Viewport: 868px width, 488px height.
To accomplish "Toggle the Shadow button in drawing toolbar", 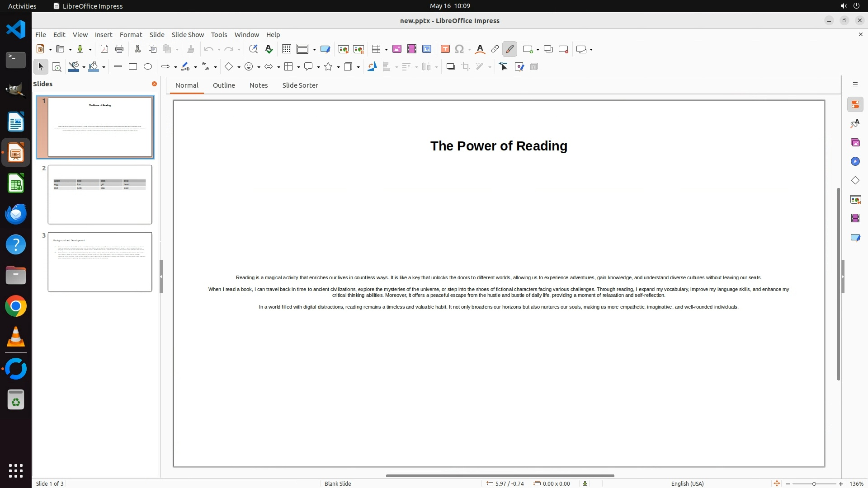I will (450, 67).
